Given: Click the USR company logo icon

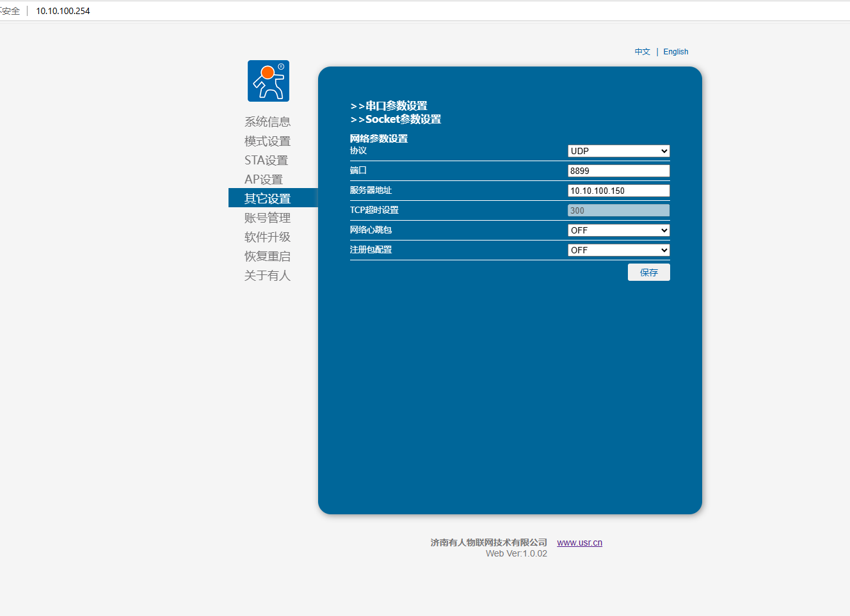Looking at the screenshot, I should [x=268, y=81].
